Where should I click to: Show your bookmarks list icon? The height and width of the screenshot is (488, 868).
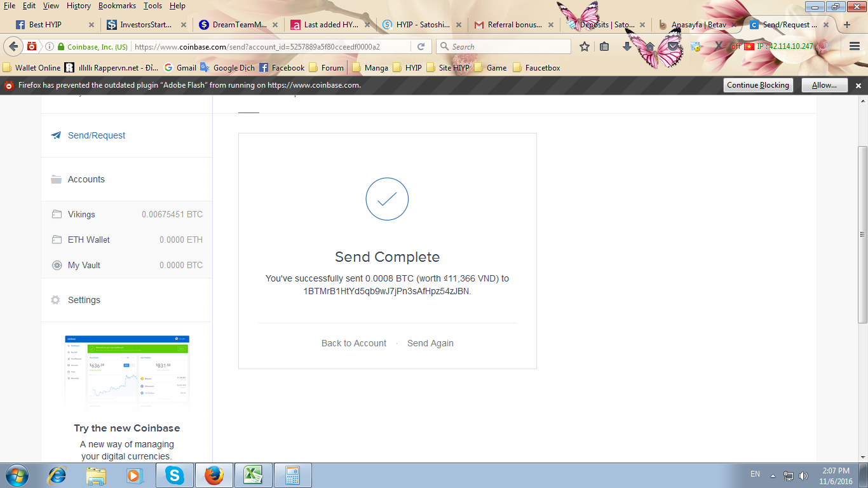[604, 46]
